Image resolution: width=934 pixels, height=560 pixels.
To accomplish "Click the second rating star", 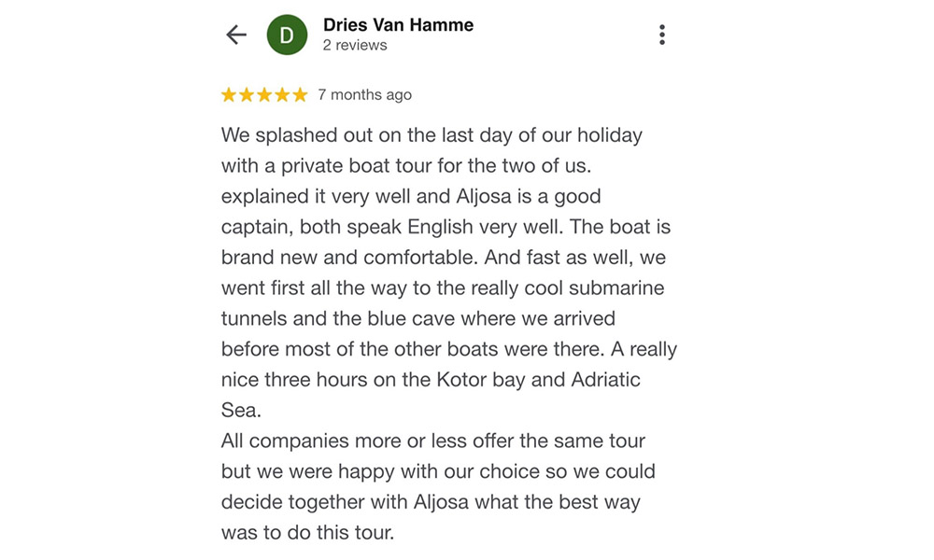I will [x=247, y=94].
